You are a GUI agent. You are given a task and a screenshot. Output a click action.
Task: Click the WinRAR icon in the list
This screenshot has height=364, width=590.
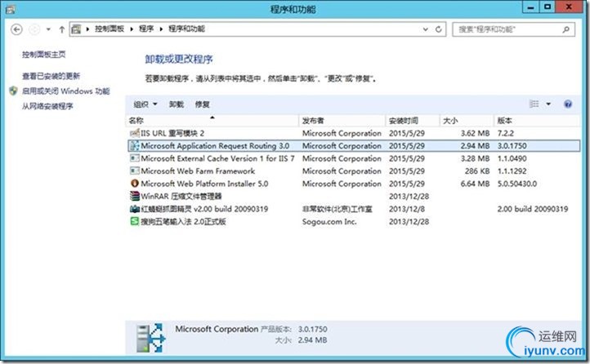(x=134, y=196)
